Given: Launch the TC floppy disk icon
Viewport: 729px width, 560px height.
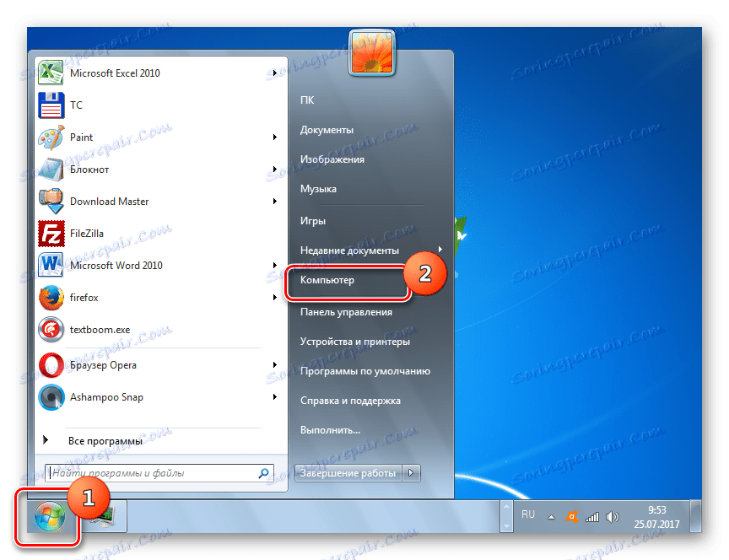Looking at the screenshot, I should pos(51,105).
